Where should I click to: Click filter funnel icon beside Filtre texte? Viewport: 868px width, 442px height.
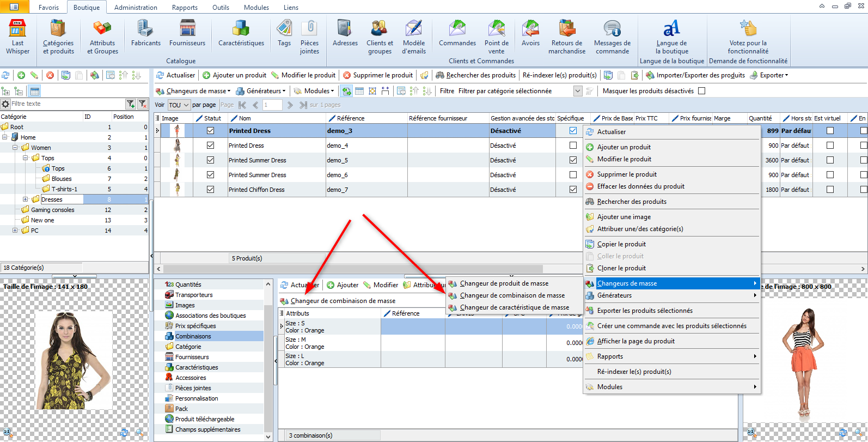[x=131, y=104]
